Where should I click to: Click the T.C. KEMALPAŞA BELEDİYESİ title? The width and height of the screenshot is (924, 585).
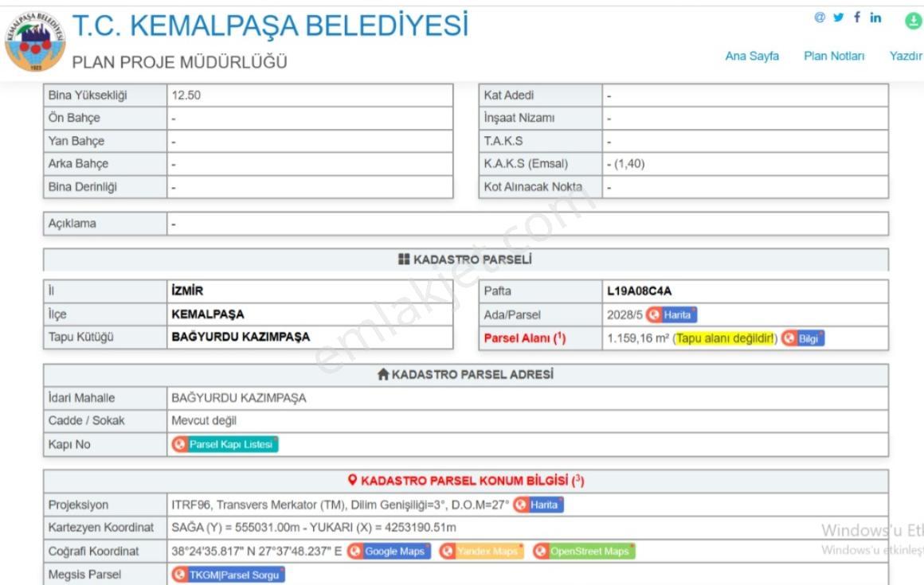point(271,26)
